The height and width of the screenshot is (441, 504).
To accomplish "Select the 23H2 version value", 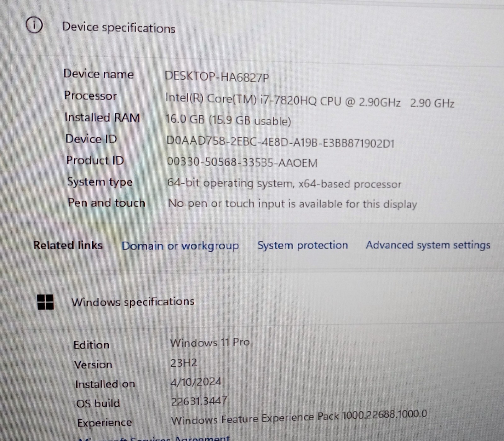I will click(x=184, y=363).
